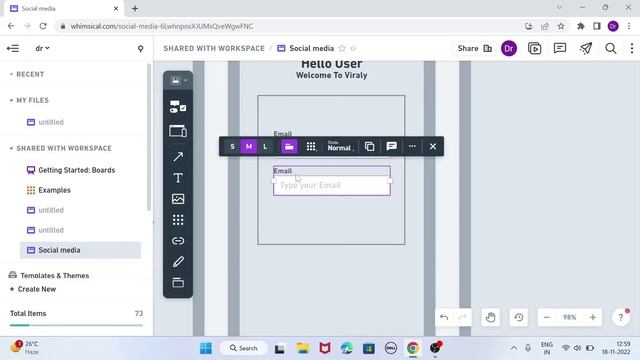
Task: Select the Text tool
Action: click(x=178, y=178)
